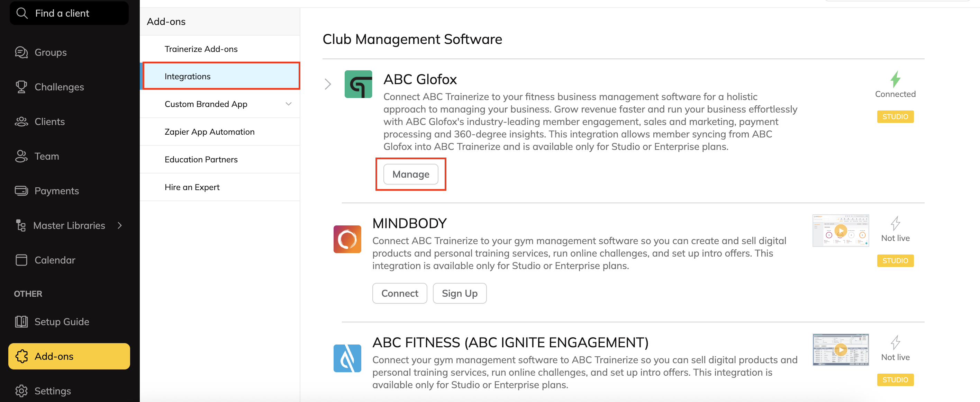
Task: Click the ABC Glofox title
Action: pyautogui.click(x=420, y=80)
